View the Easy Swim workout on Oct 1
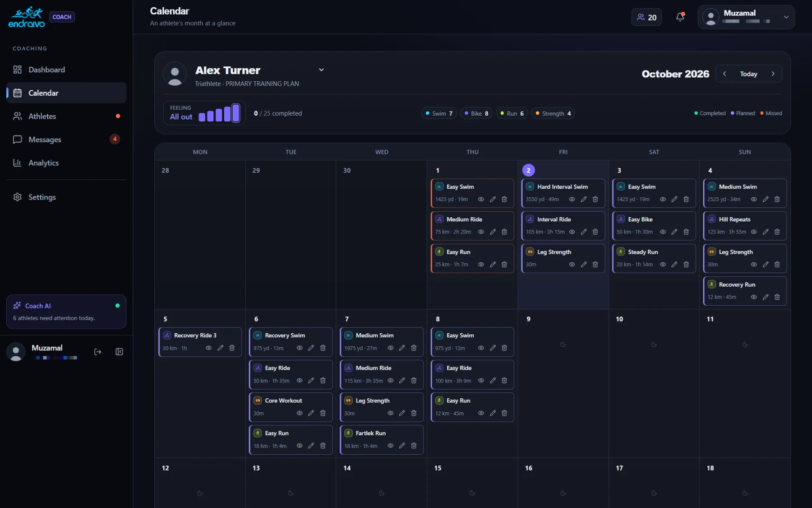The height and width of the screenshot is (508, 812). coord(481,199)
